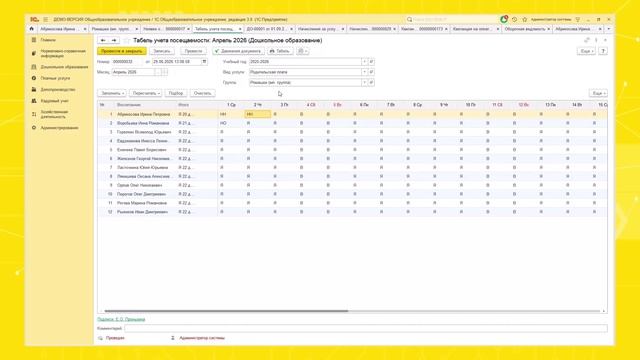The height and width of the screenshot is (360, 640).
Task: Open Дошкольное образование section in sidebar
Action: click(x=64, y=67)
